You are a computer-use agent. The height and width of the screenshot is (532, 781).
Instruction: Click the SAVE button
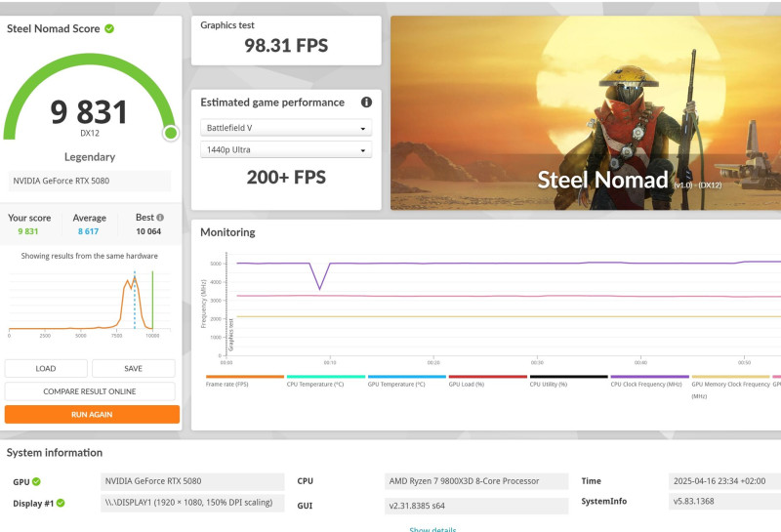[x=134, y=369]
